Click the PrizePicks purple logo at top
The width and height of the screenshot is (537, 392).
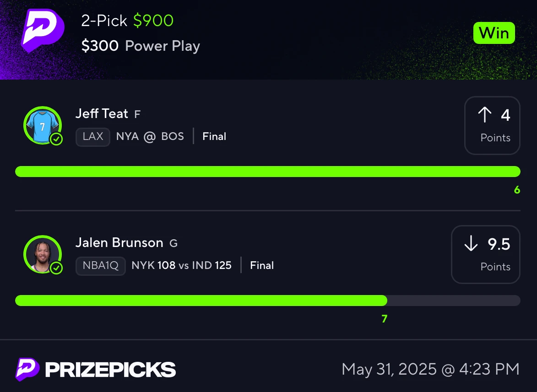pyautogui.click(x=43, y=31)
